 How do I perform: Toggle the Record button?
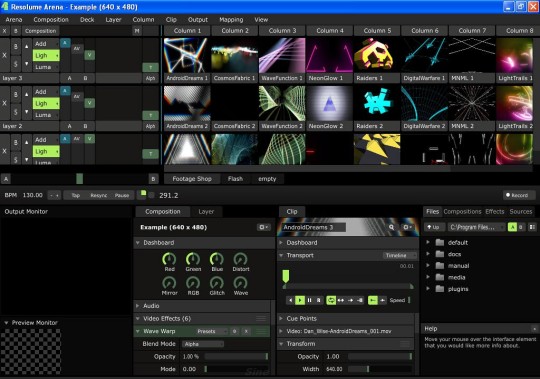518,195
